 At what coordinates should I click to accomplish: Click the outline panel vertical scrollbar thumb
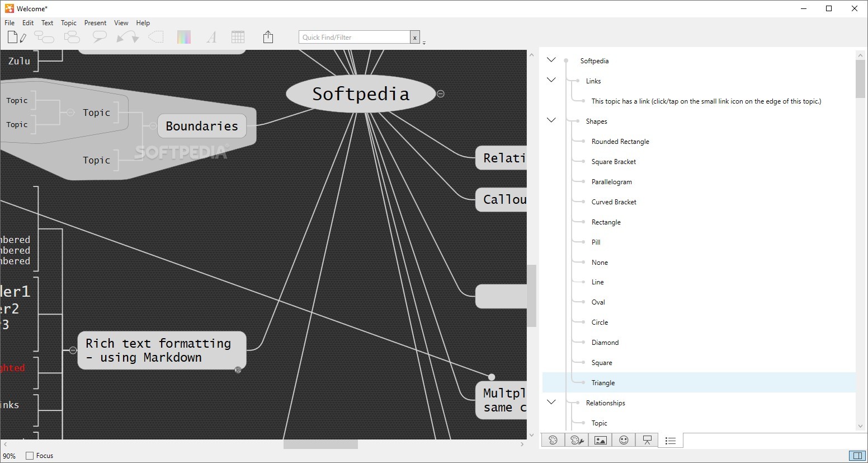[860, 78]
